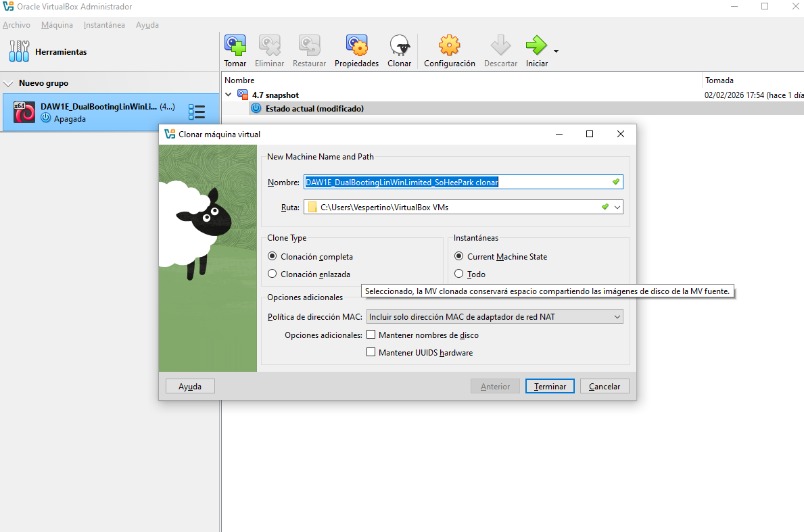Screen dimensions: 804x532
Task: Select the Herramientas tools item
Action: click(48, 52)
